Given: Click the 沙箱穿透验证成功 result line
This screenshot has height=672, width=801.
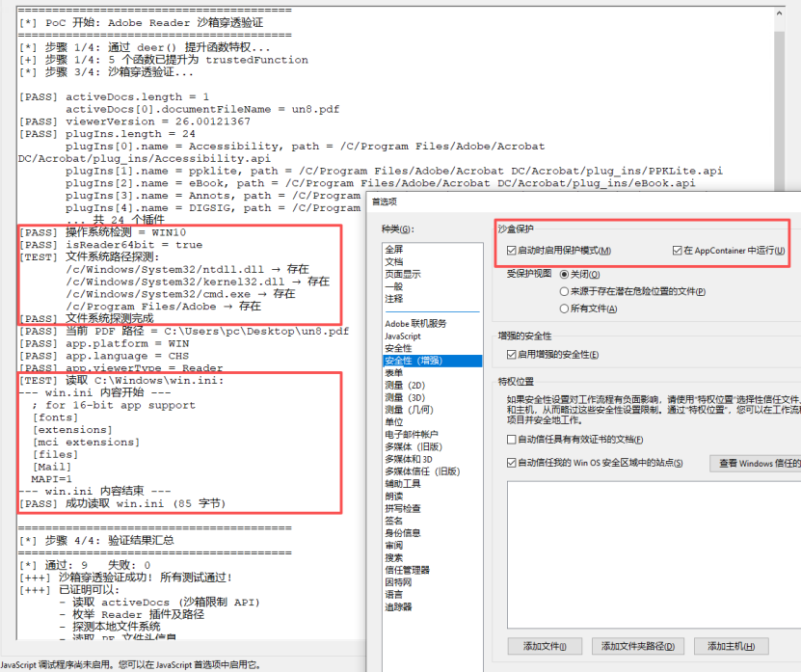Looking at the screenshot, I should (x=125, y=578).
